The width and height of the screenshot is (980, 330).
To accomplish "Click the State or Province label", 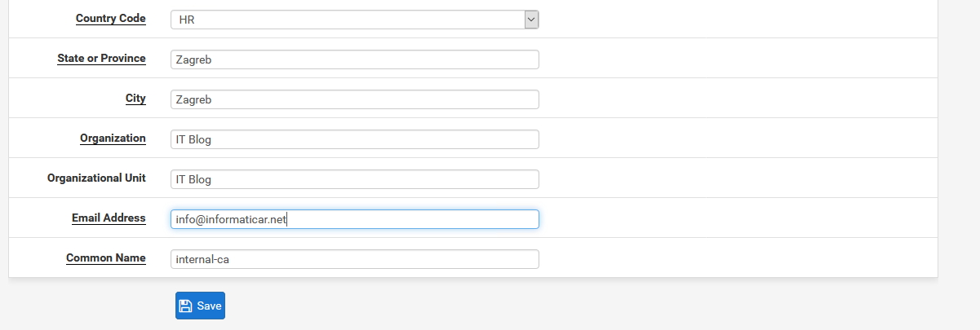I will tap(102, 59).
